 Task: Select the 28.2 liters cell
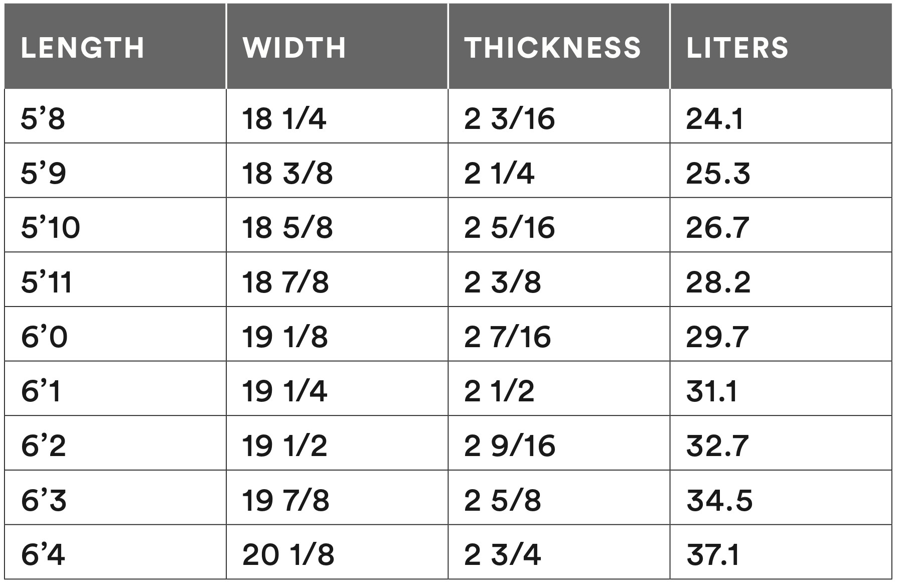point(718,281)
